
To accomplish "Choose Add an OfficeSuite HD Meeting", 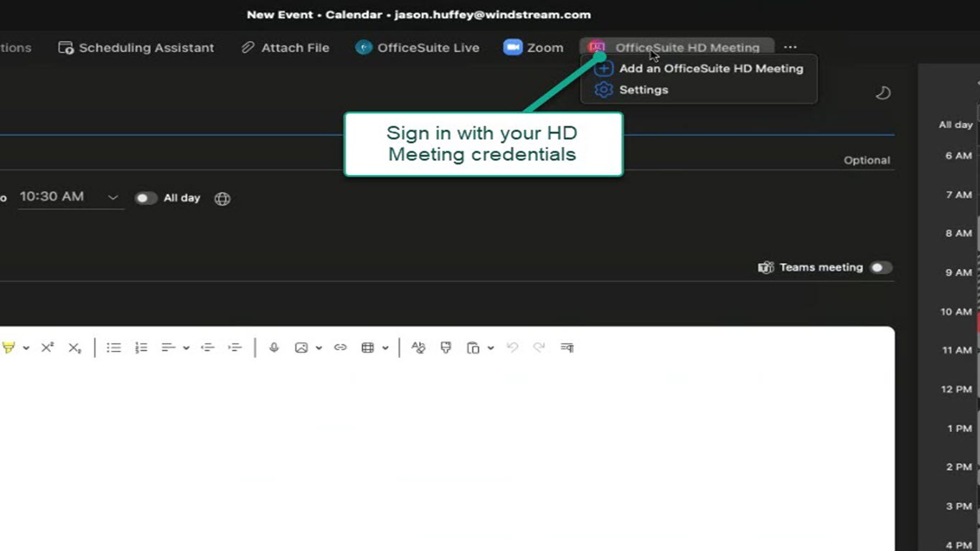I will (x=699, y=69).
